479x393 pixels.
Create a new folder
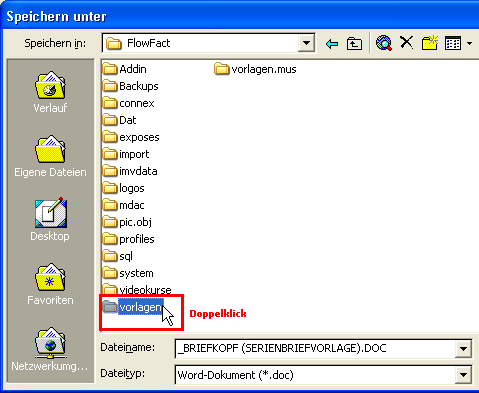(430, 43)
